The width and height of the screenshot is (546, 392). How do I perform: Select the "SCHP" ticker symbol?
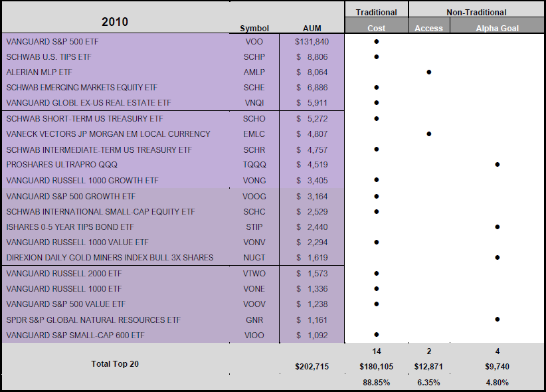click(254, 57)
